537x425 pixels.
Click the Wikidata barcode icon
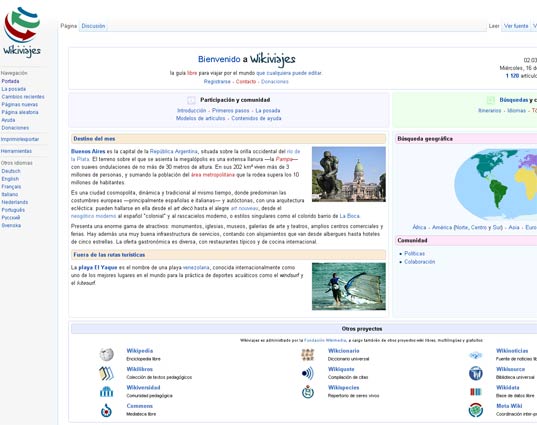tap(475, 391)
